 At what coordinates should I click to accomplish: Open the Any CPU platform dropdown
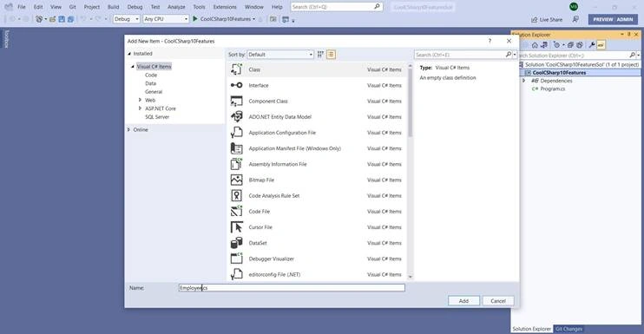pos(166,19)
